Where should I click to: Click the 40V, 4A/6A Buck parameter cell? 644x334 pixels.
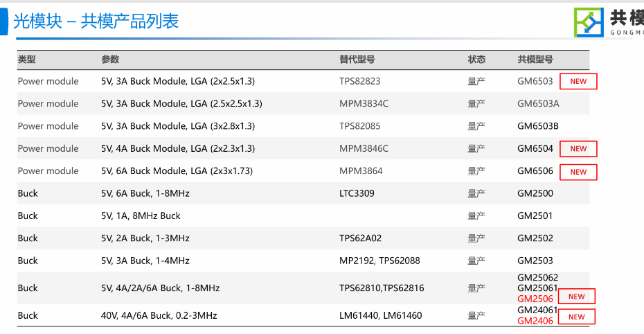(x=159, y=315)
